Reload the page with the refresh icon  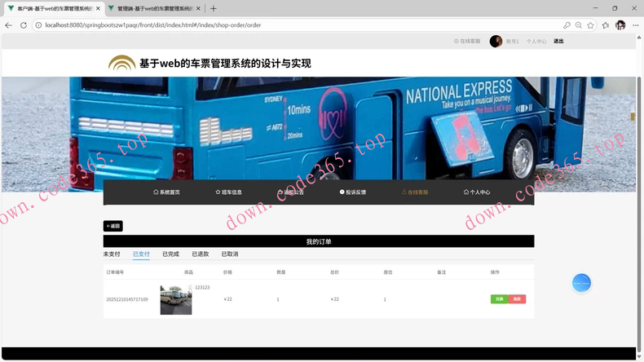[x=24, y=25]
